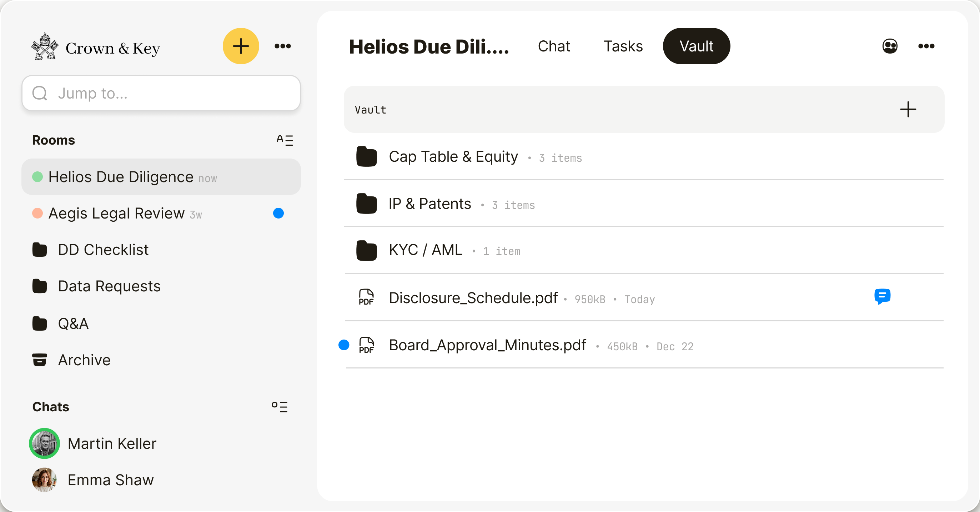Click plus icon in Vault header bar
This screenshot has height=512, width=980.
[x=908, y=110]
